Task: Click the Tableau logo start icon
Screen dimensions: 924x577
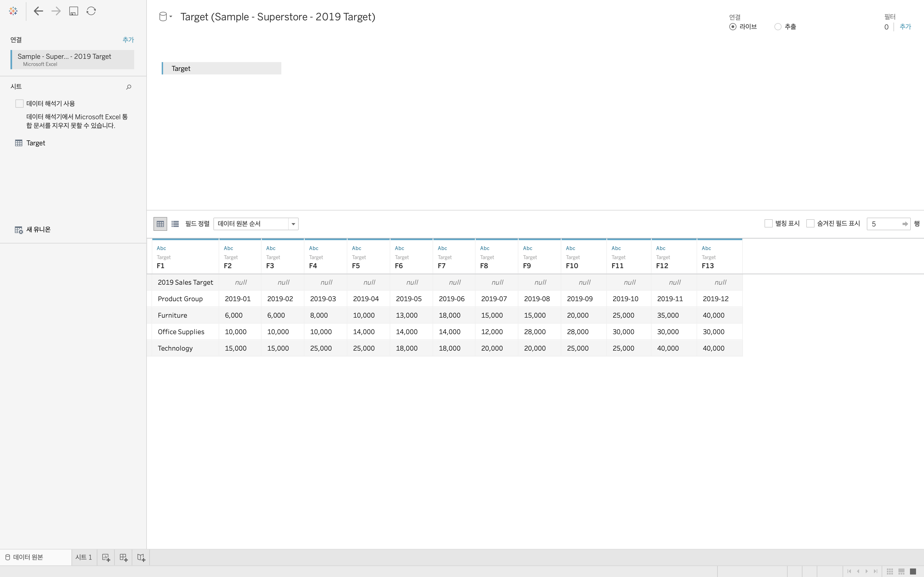Action: pos(13,11)
